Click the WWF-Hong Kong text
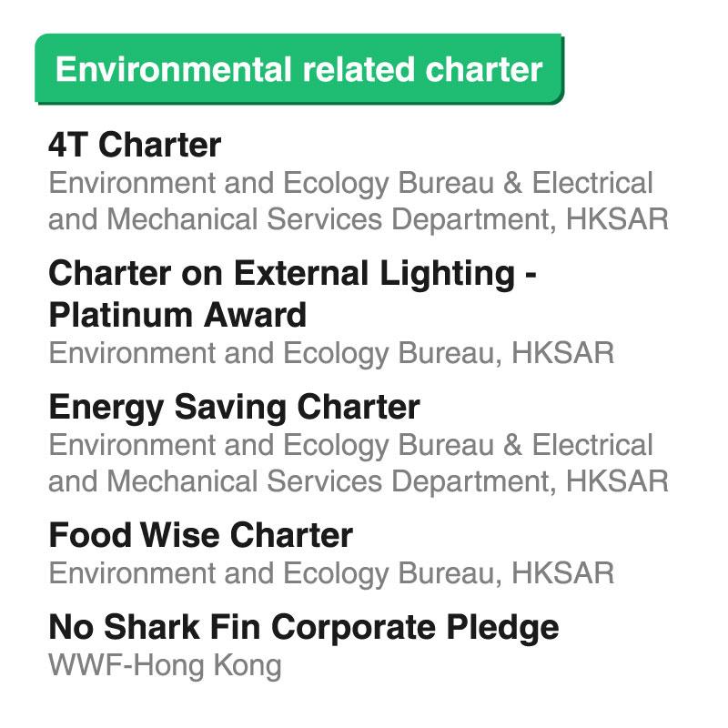 (165, 666)
